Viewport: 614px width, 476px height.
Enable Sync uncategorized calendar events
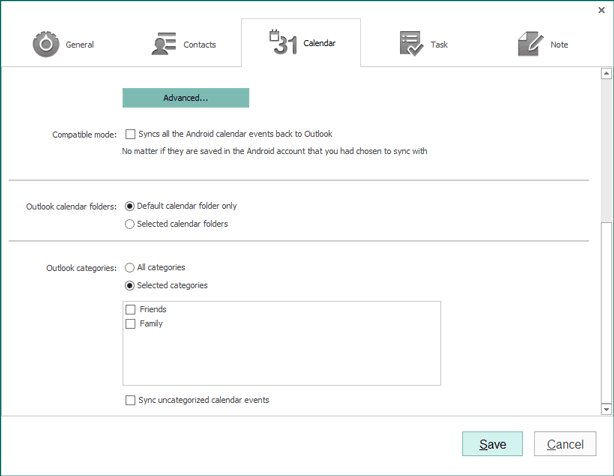coord(130,400)
